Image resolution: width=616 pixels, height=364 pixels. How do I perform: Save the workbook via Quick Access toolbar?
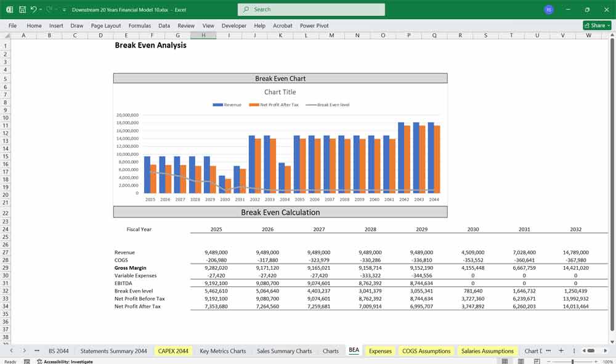pos(22,9)
